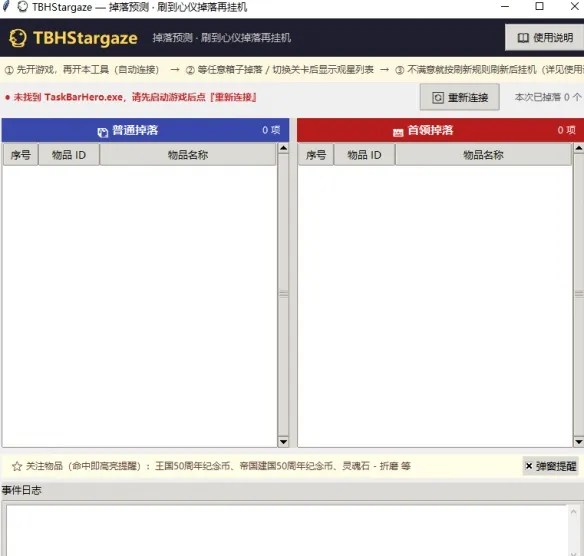Viewport: 584px width, 556px height.
Task: Click the box icon beside 普通掉落
Action: coord(103,132)
